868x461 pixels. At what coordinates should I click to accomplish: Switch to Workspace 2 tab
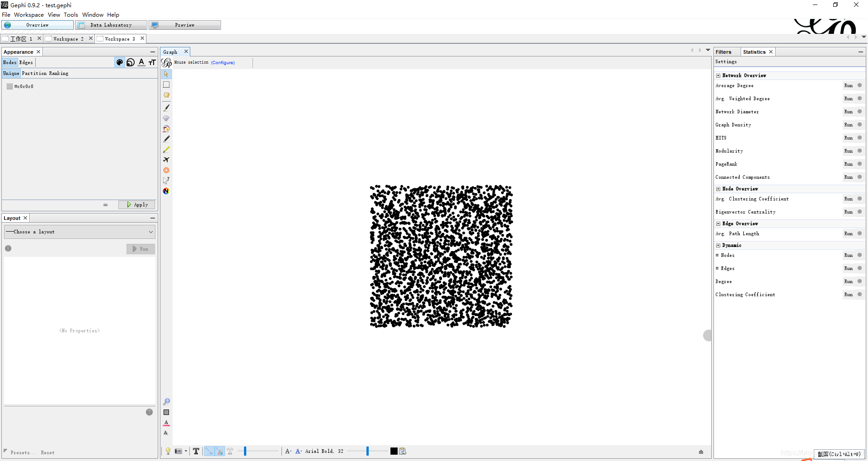(x=68, y=39)
